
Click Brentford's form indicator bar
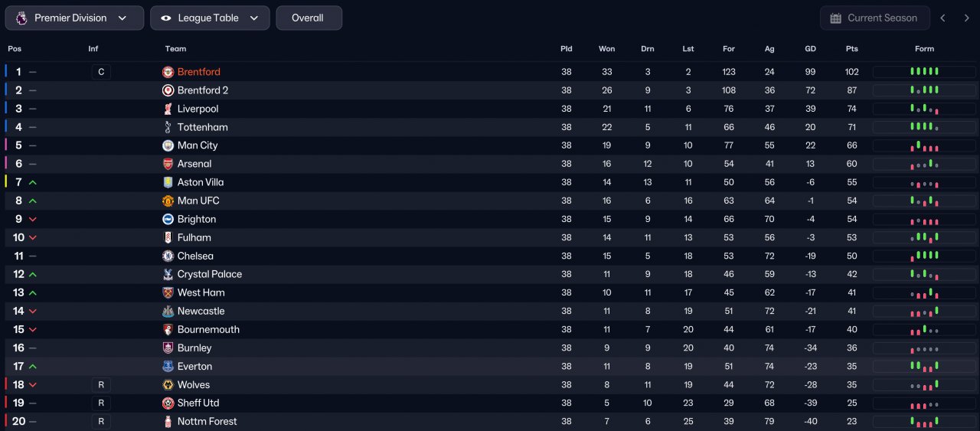924,72
